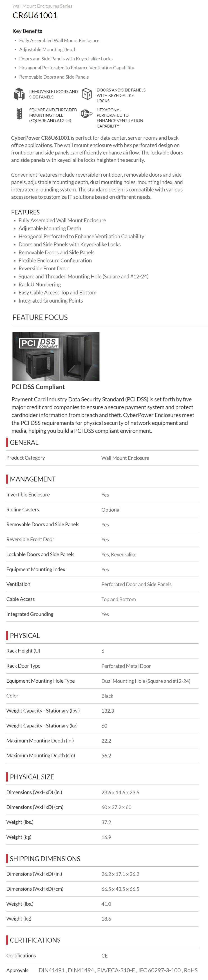The width and height of the screenshot is (208, 980).
Task: Click the PCI DSS Compliant heading
Action: click(38, 387)
